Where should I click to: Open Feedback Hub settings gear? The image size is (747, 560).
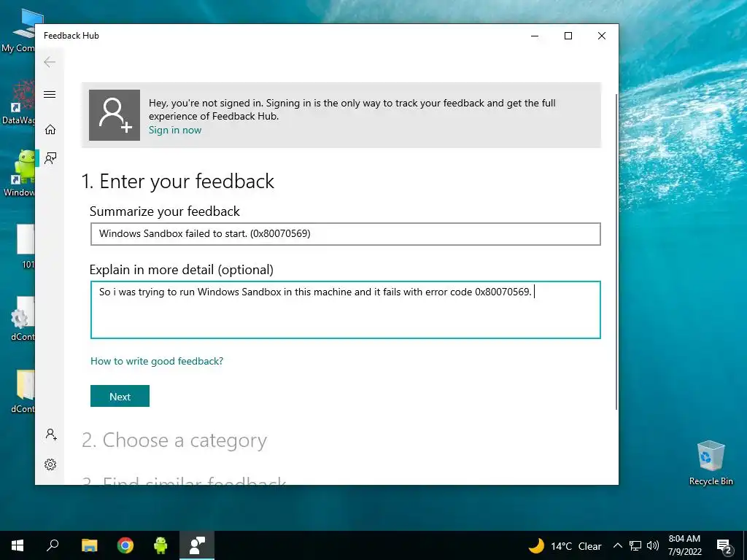coord(50,464)
